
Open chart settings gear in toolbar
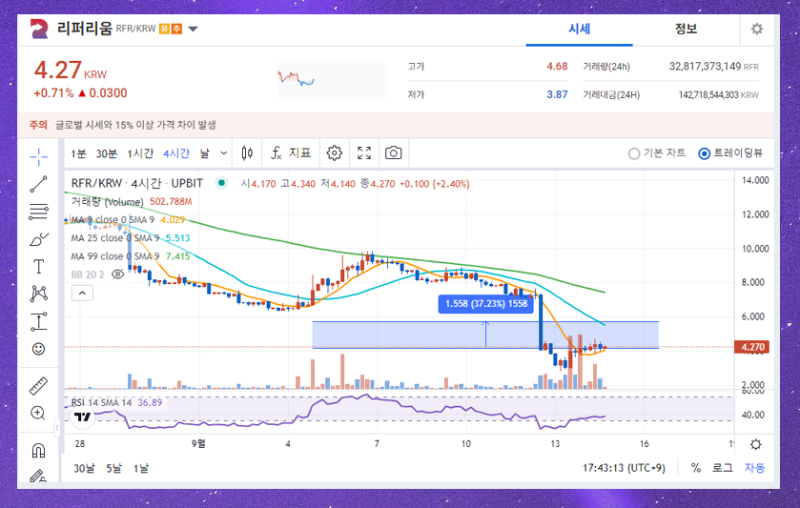point(334,153)
